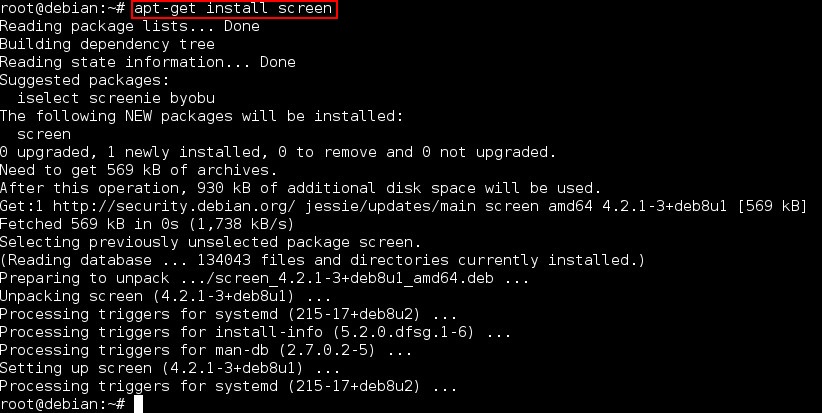
Task: Click the "0 upgraded, 1 newly installed" summary line
Action: 277,152
